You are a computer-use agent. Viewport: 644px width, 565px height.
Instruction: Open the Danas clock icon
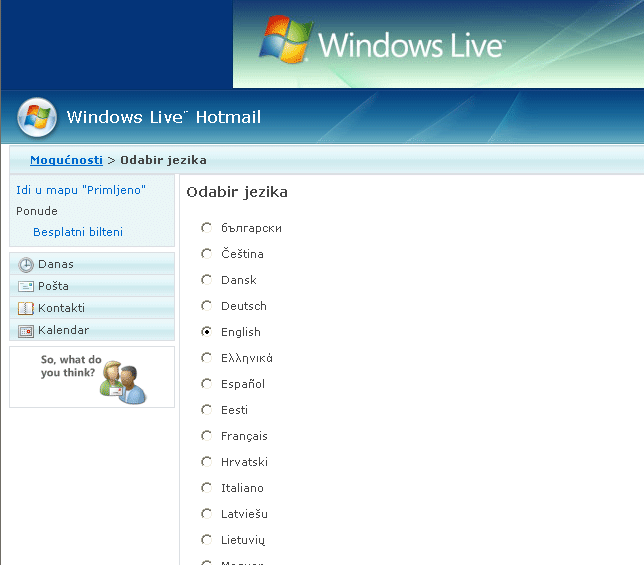[x=26, y=265]
